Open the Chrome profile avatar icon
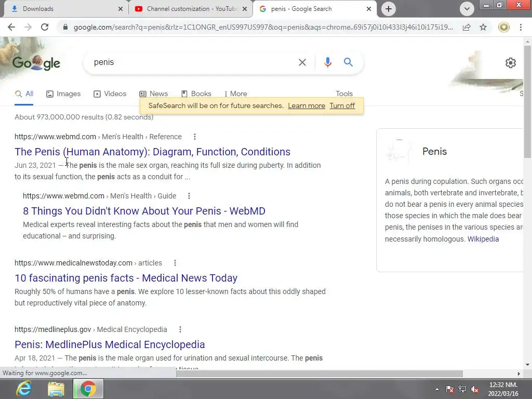Image resolution: width=532 pixels, height=399 pixels. [504, 27]
